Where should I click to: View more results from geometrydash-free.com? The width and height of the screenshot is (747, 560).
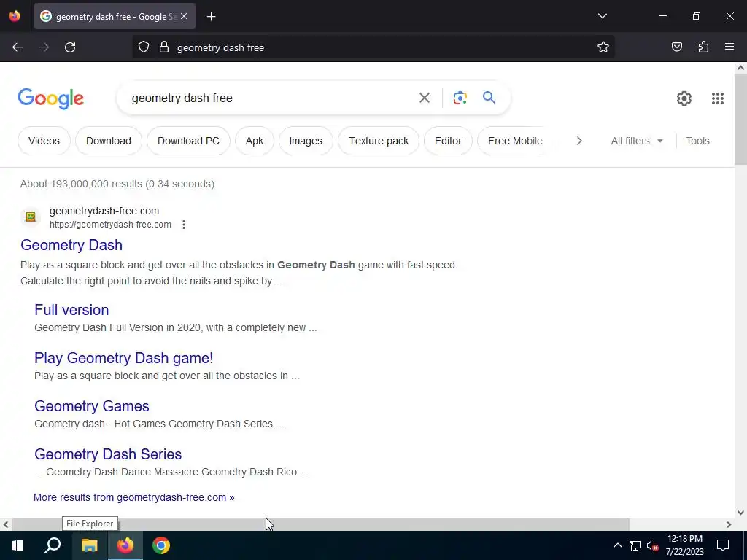pyautogui.click(x=134, y=497)
